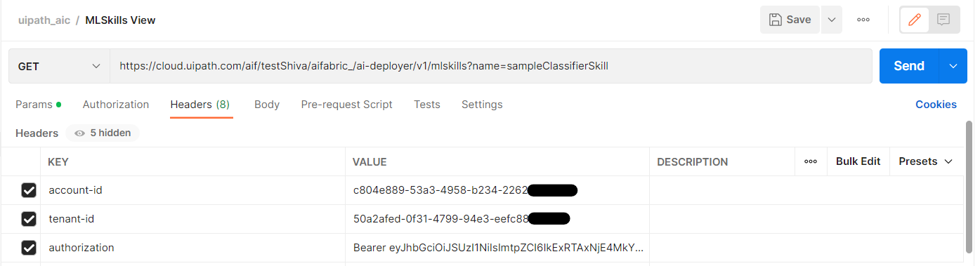Click the request URL field
The image size is (980, 266).
(491, 66)
